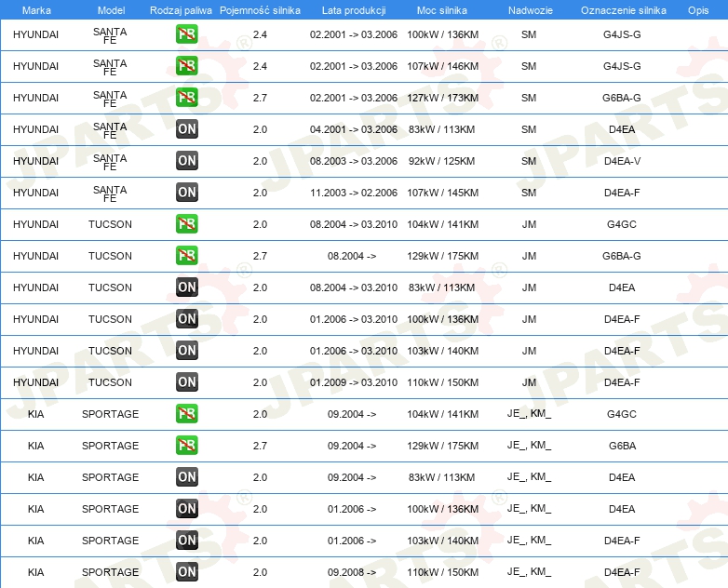The image size is (728, 588).
Task: Click the Pojemność silnika column header
Action: [x=260, y=10]
